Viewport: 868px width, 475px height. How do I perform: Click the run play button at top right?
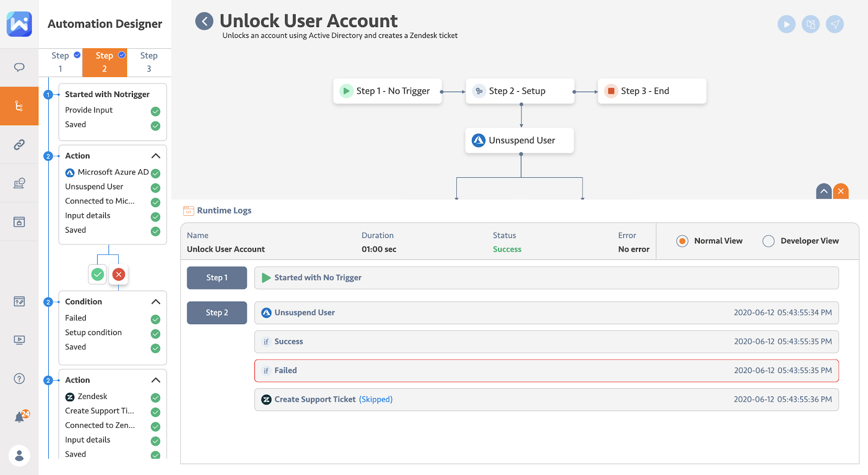click(786, 24)
